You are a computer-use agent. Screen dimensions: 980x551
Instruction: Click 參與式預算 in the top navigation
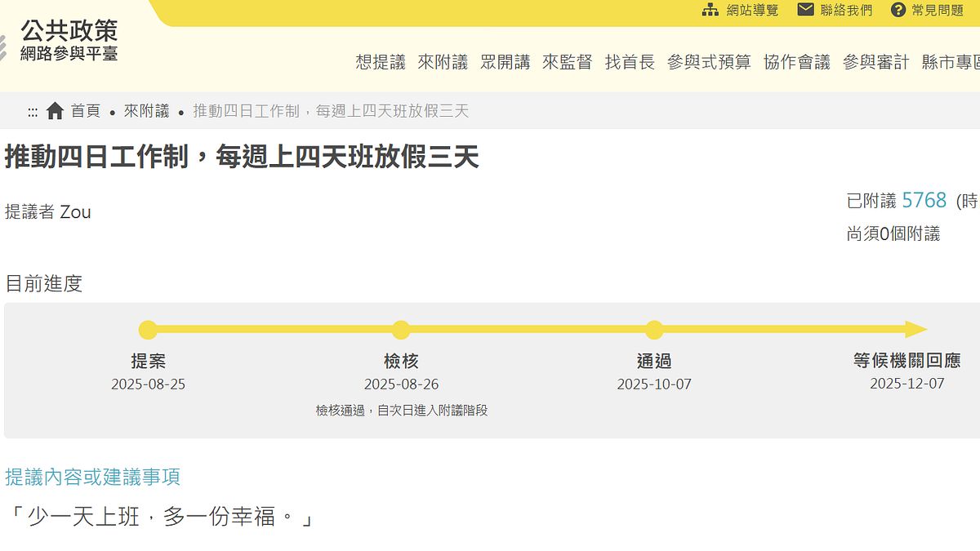pyautogui.click(x=710, y=61)
